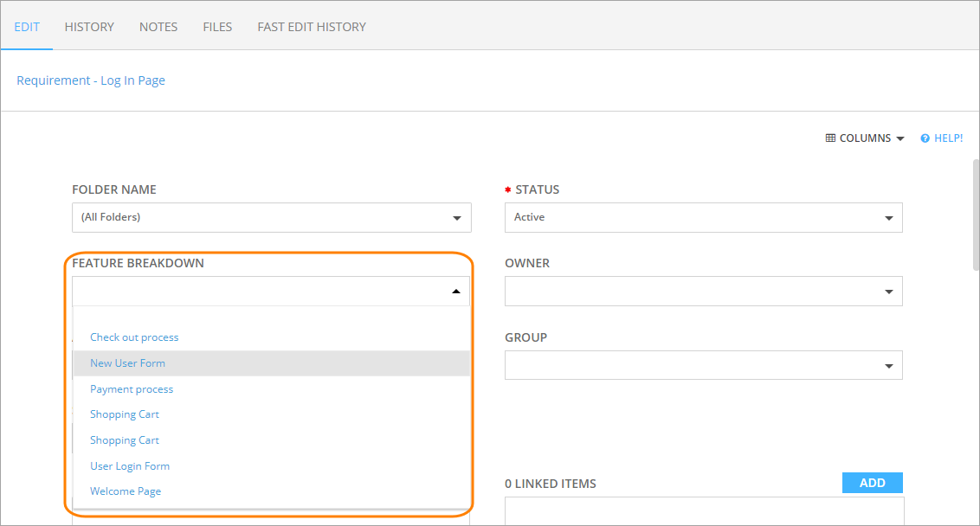Click the Add linked items button
The image size is (980, 526).
click(872, 483)
